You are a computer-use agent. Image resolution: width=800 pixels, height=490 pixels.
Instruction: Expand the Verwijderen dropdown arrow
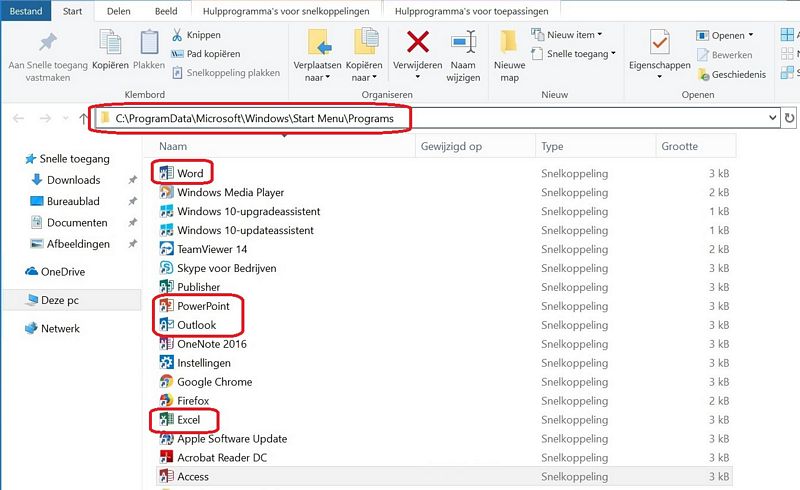point(417,77)
